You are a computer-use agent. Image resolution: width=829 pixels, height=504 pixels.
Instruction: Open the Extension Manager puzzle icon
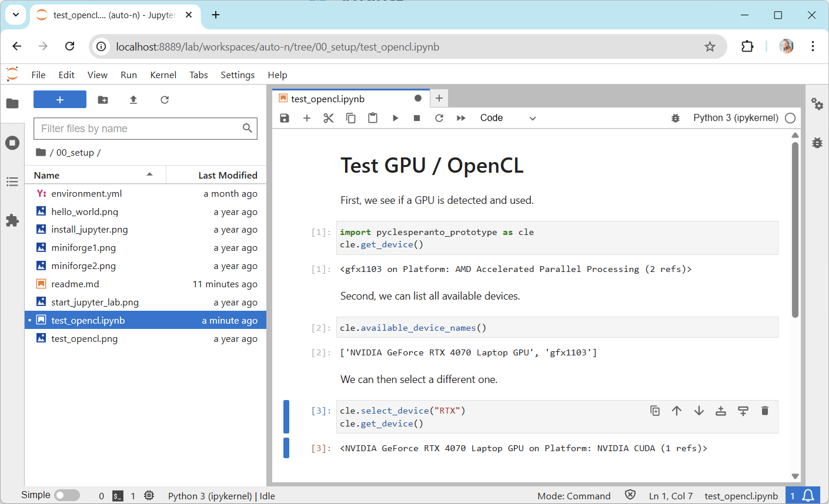coord(12,220)
